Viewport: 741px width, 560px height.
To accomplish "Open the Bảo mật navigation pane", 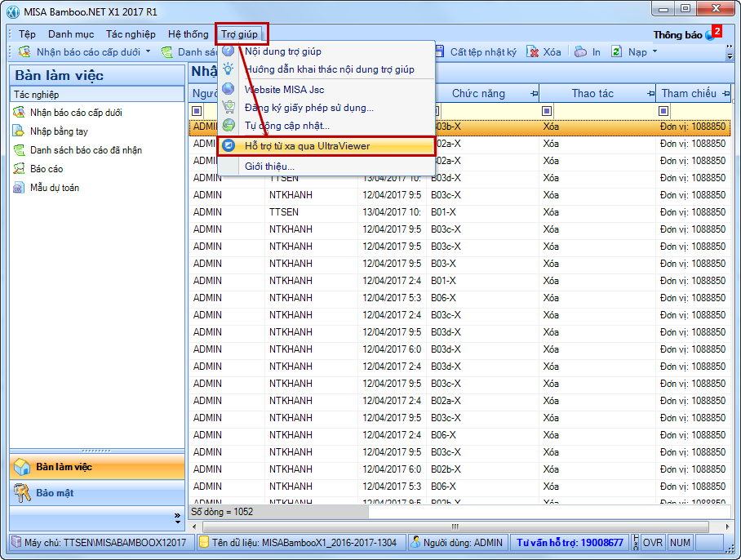I will 97,493.
